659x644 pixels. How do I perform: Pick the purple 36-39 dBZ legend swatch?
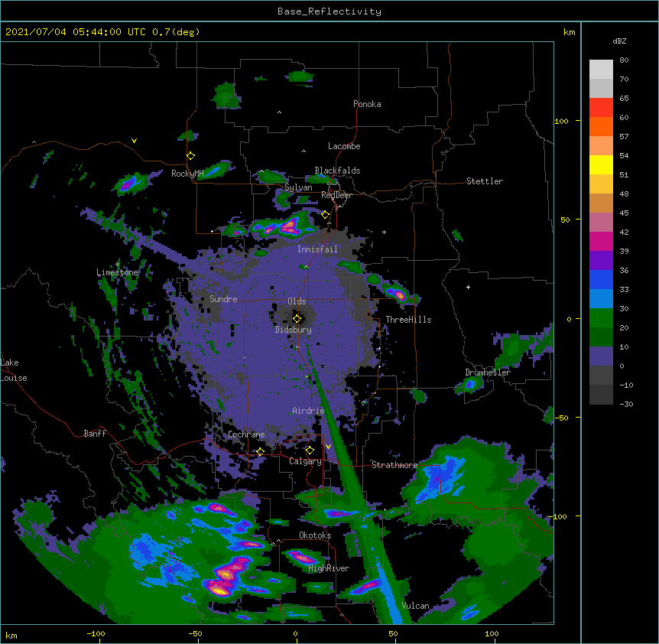tap(601, 260)
